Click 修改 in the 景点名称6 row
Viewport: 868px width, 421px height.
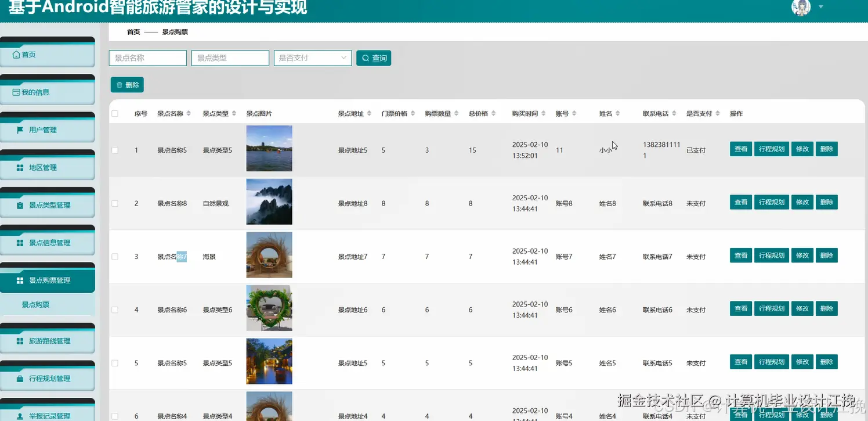click(802, 309)
